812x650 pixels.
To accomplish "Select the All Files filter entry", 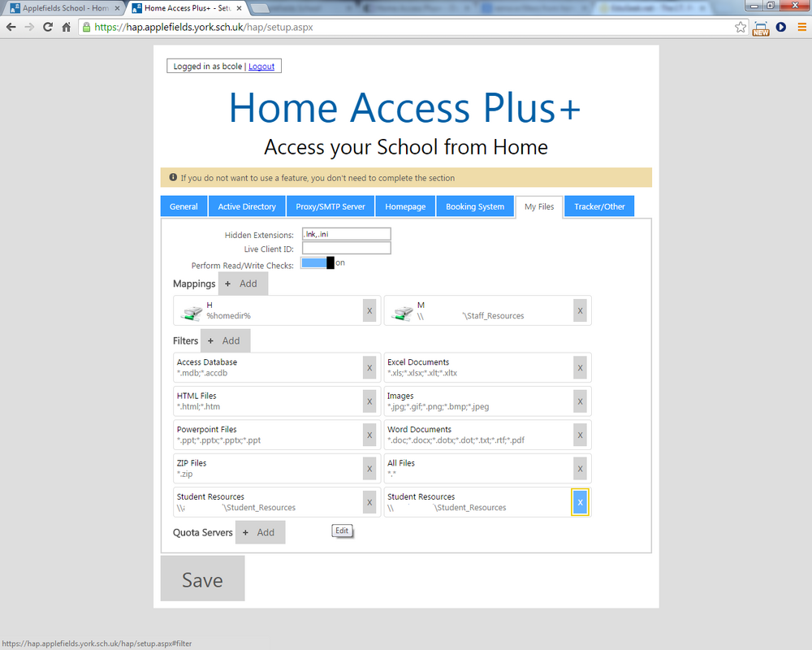I will (487, 469).
